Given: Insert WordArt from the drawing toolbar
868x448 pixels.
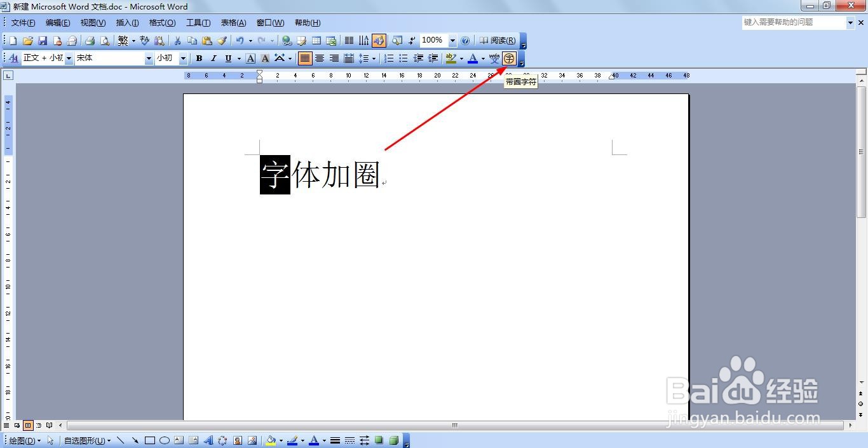Looking at the screenshot, I should pyautogui.click(x=209, y=440).
